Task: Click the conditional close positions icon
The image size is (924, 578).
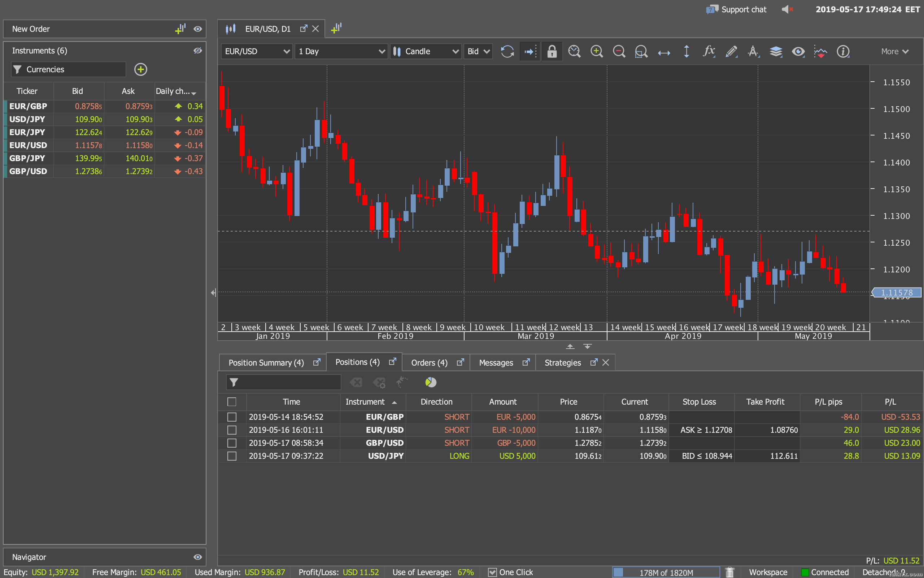Action: [379, 382]
